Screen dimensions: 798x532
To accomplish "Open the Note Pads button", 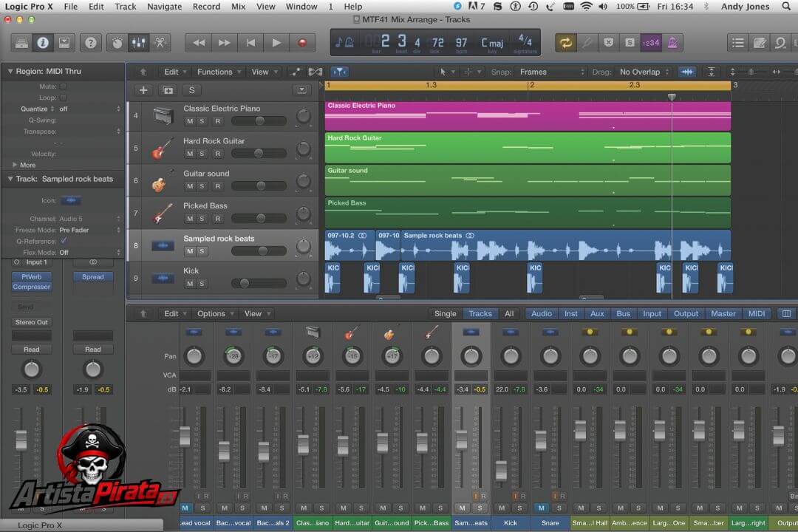I will tap(760, 43).
